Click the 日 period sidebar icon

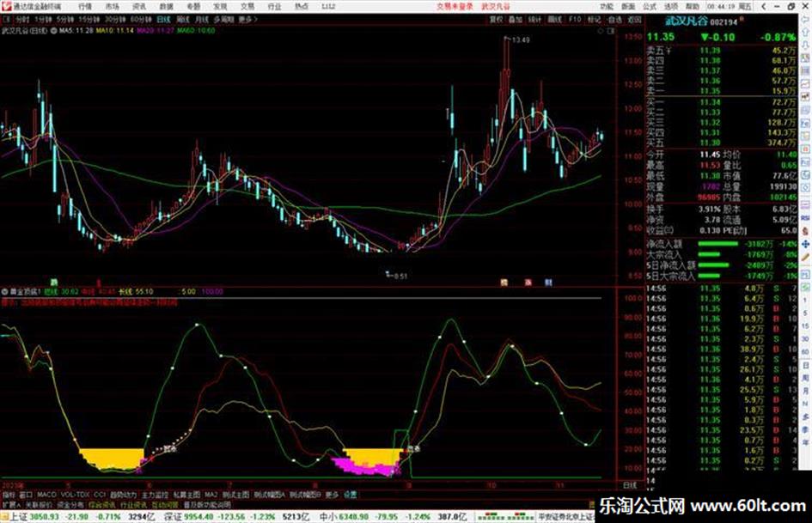[806, 366]
